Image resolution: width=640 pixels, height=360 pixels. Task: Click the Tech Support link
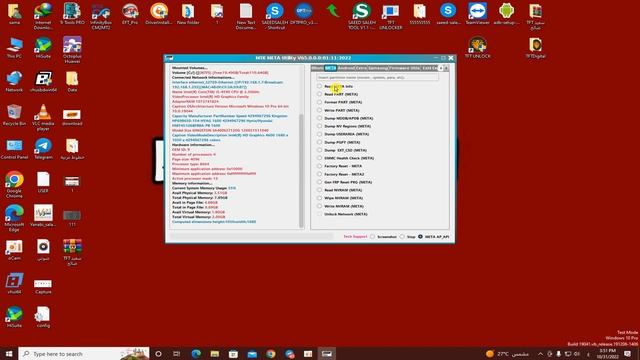pos(355,237)
